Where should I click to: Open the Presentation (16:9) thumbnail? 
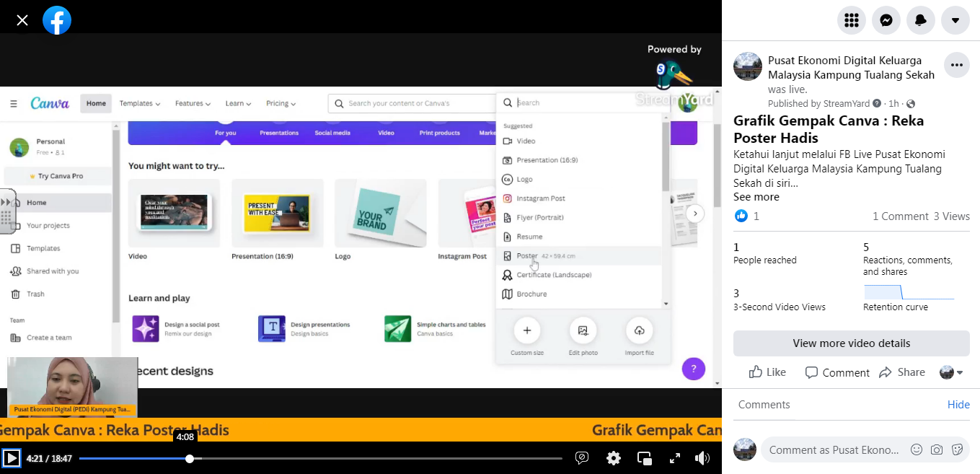278,213
